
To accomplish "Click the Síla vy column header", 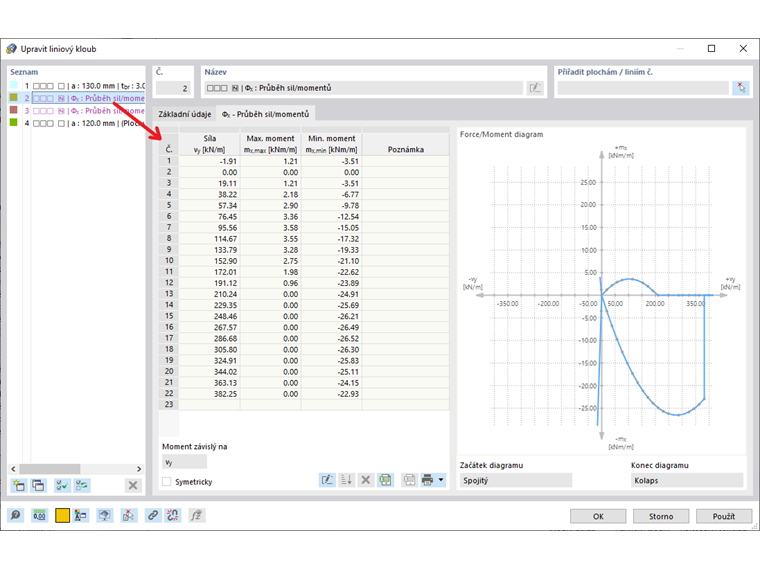I will click(210, 144).
